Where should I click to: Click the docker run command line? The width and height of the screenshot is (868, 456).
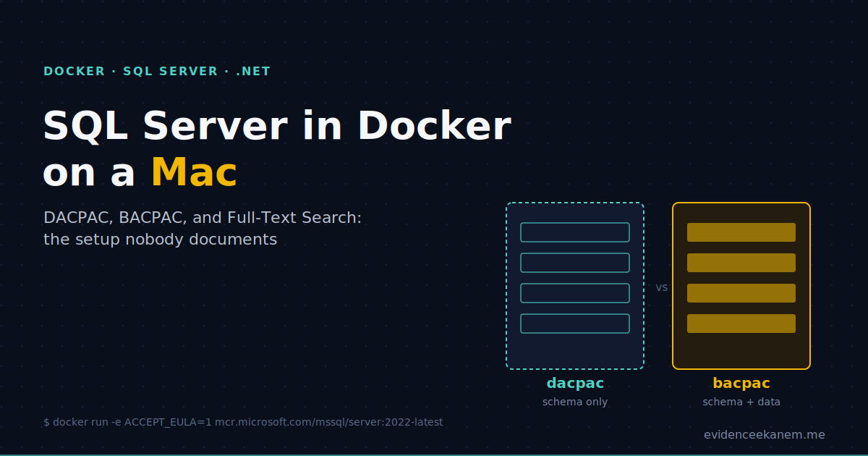tap(243, 422)
